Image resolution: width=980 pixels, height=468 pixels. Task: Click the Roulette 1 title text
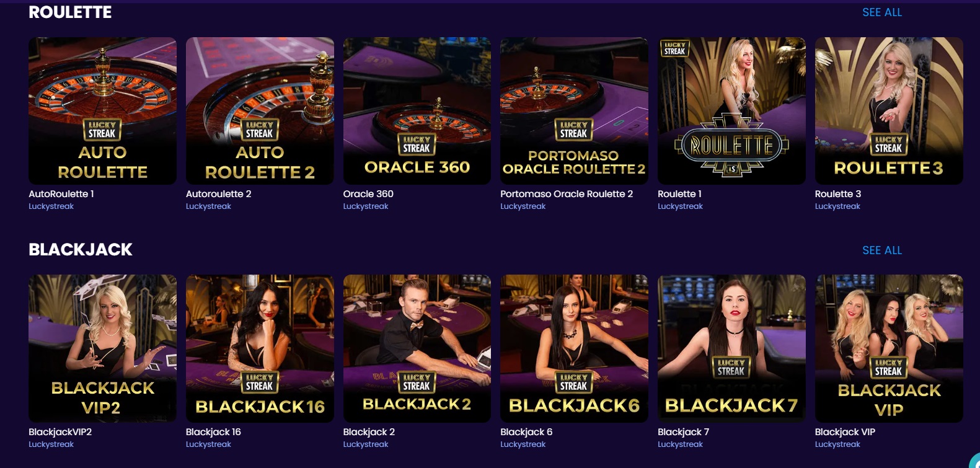tap(679, 194)
